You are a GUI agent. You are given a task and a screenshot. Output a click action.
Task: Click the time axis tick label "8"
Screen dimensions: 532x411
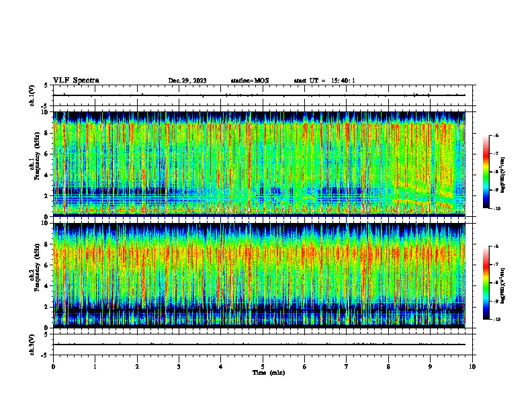[x=388, y=367]
